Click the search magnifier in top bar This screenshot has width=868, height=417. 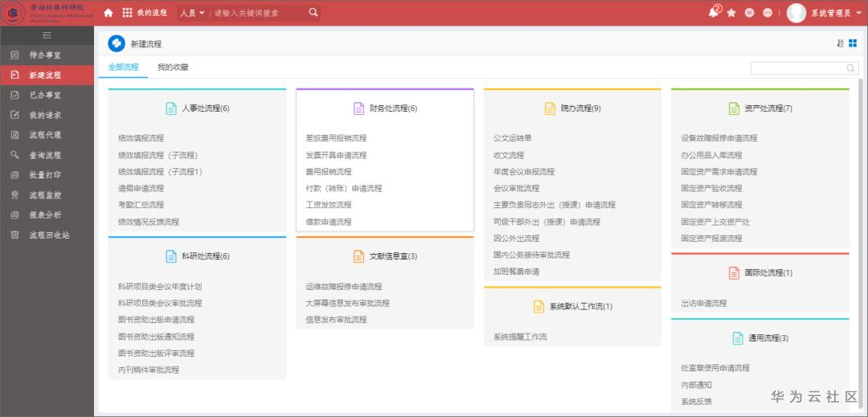(x=313, y=13)
